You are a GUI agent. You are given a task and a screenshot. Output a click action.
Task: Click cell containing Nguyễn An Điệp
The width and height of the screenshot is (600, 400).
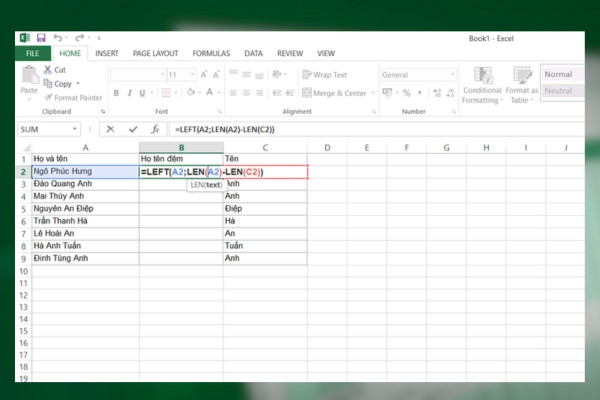85,208
